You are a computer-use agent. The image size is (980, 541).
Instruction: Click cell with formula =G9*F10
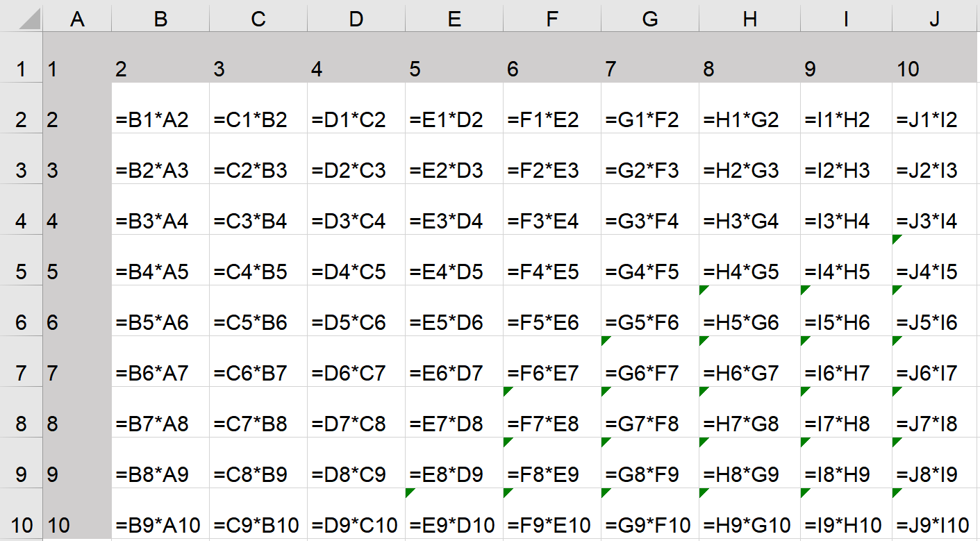click(650, 513)
